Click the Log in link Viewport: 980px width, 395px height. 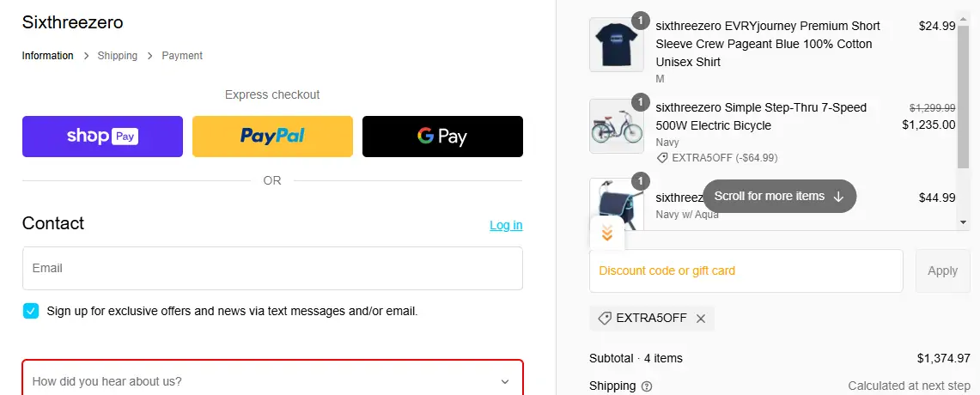coord(506,225)
